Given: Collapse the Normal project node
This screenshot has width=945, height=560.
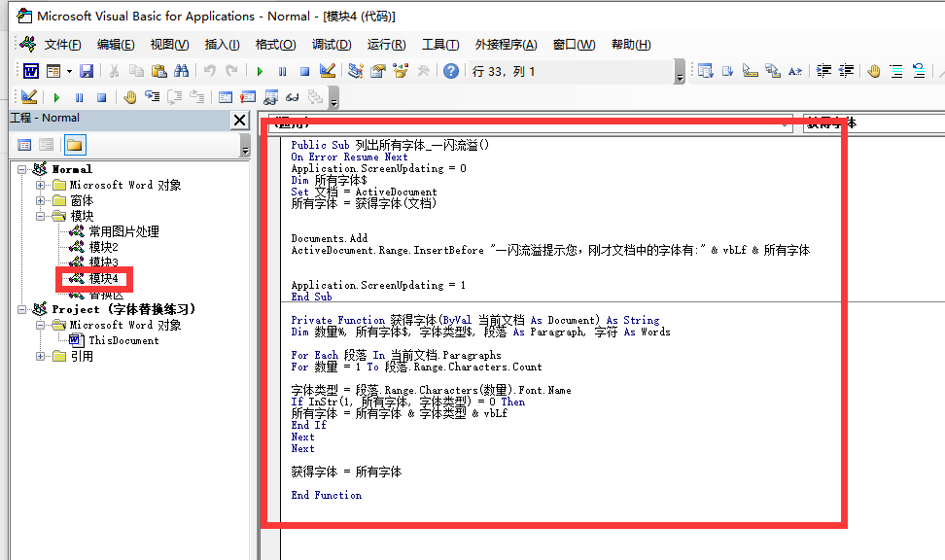Looking at the screenshot, I should [x=21, y=169].
